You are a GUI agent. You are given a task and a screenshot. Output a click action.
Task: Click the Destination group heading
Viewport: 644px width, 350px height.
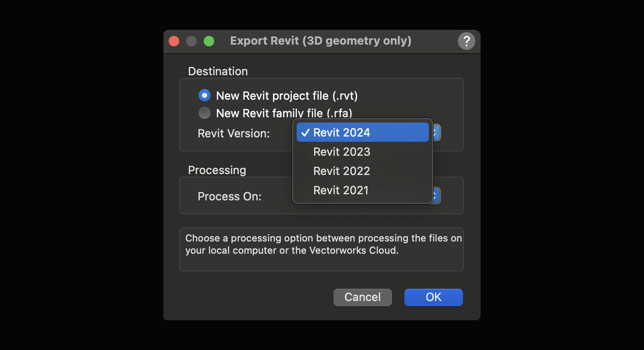[x=218, y=71]
